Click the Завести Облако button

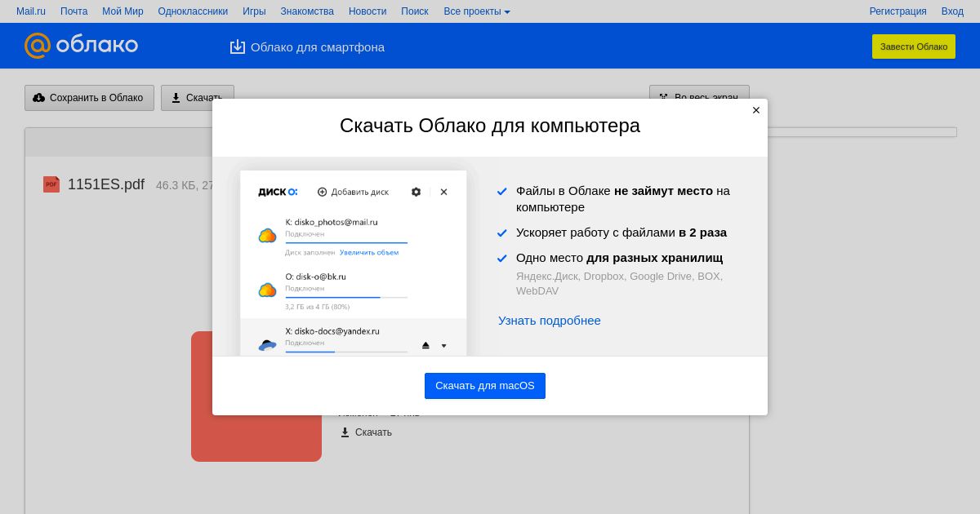coord(914,47)
